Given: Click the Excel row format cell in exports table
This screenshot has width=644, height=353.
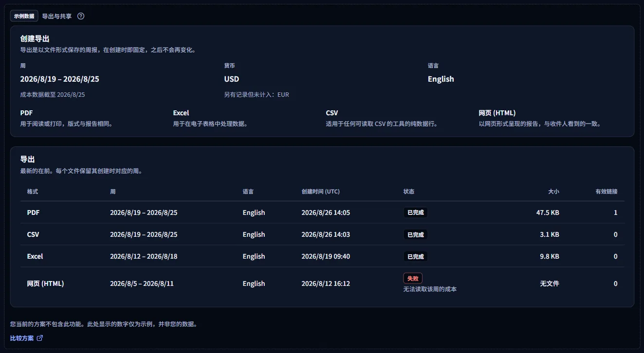Looking at the screenshot, I should coord(35,256).
